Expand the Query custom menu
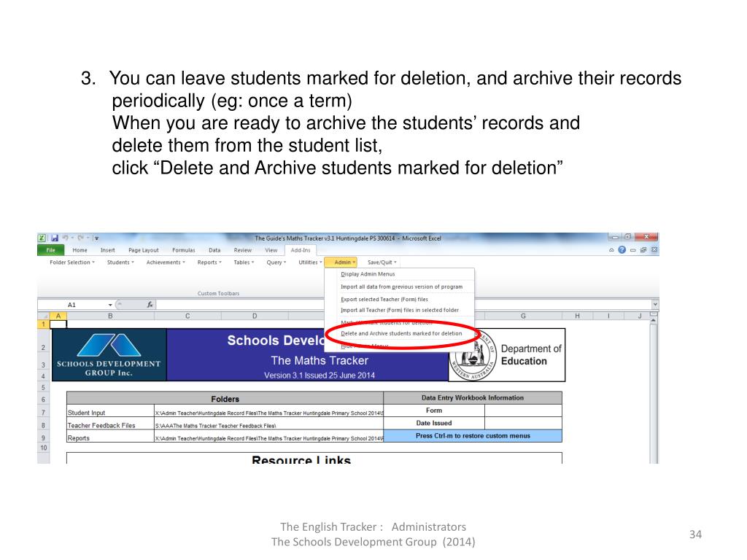The image size is (747, 560). coord(276,262)
